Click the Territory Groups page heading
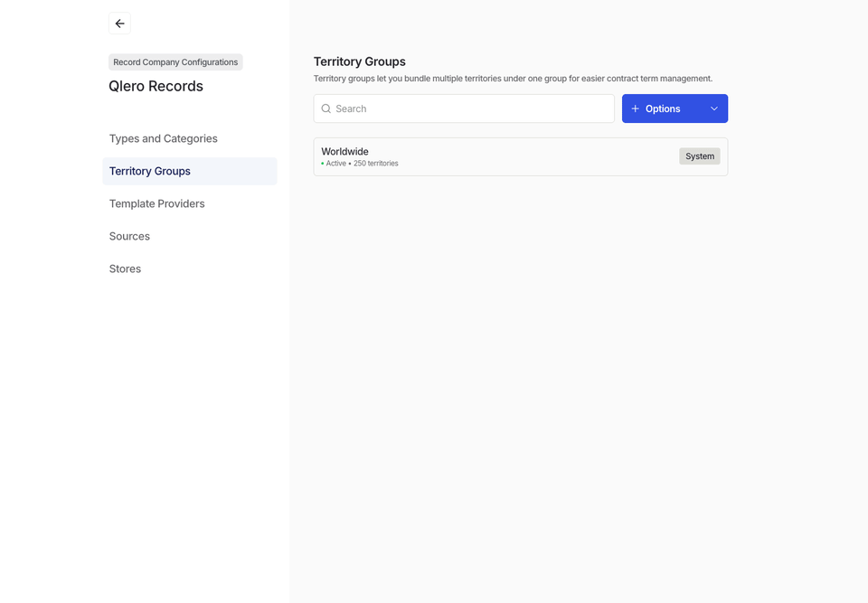Viewport: 868px width, 603px height. 359,61
